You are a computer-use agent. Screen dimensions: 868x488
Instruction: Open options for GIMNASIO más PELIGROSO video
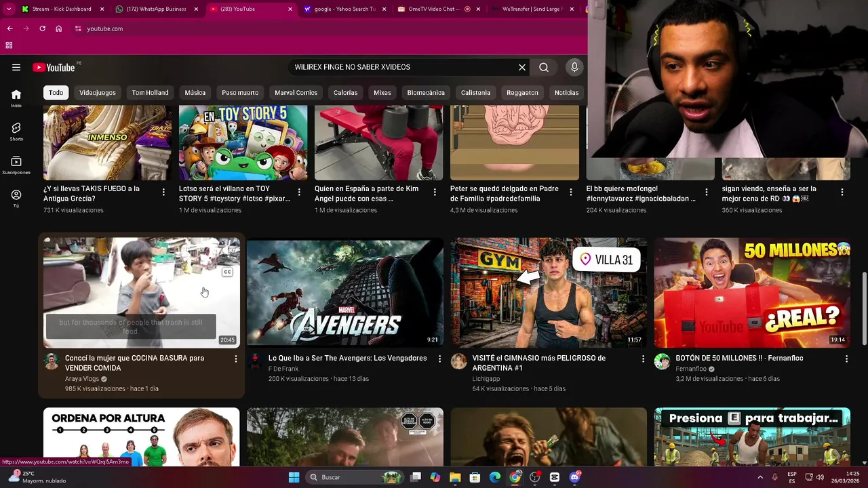coord(643,359)
